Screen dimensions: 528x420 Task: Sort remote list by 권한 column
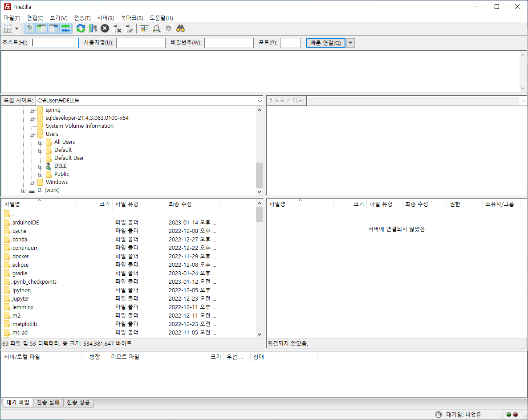[465, 204]
